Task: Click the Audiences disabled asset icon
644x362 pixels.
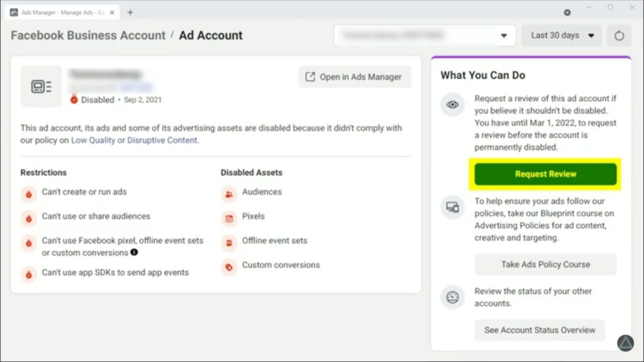Action: point(229,194)
